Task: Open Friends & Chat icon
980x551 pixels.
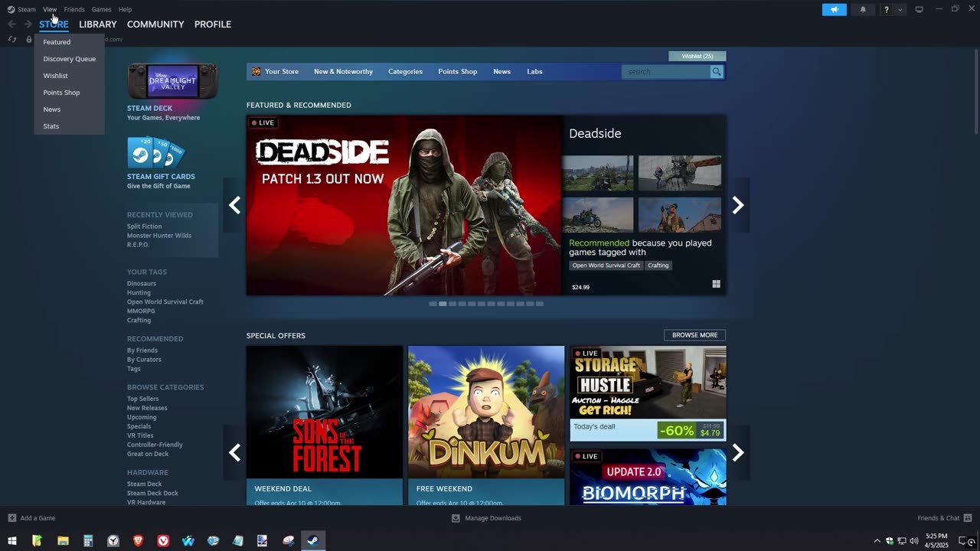Action: click(x=968, y=518)
